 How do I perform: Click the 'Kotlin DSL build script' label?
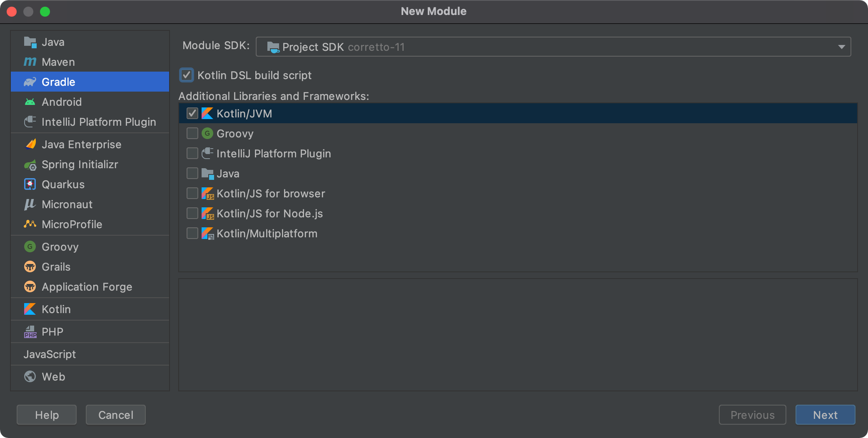click(254, 75)
